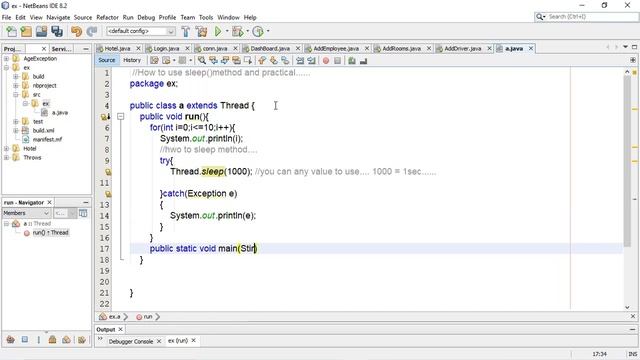
Task: Switch to Source view
Action: pos(107,60)
